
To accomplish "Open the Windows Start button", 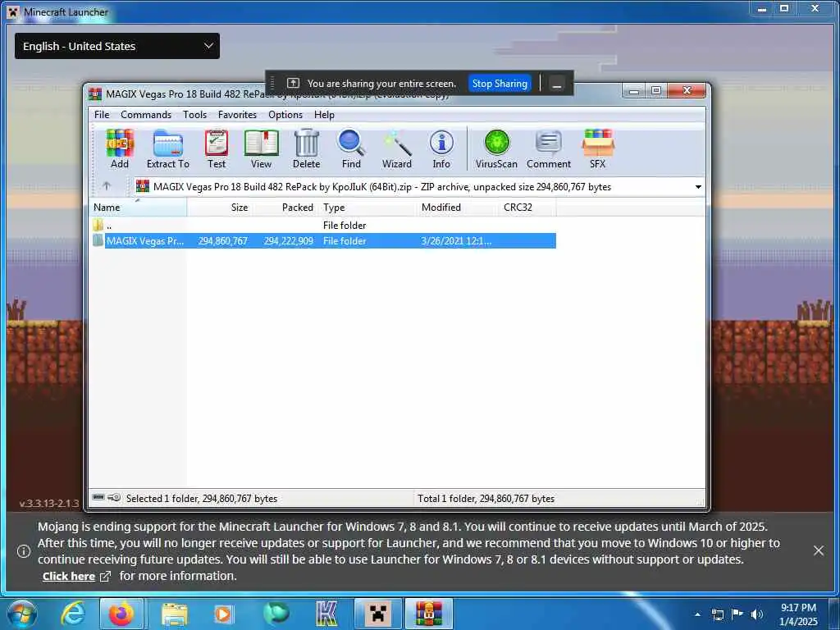I will pyautogui.click(x=22, y=614).
